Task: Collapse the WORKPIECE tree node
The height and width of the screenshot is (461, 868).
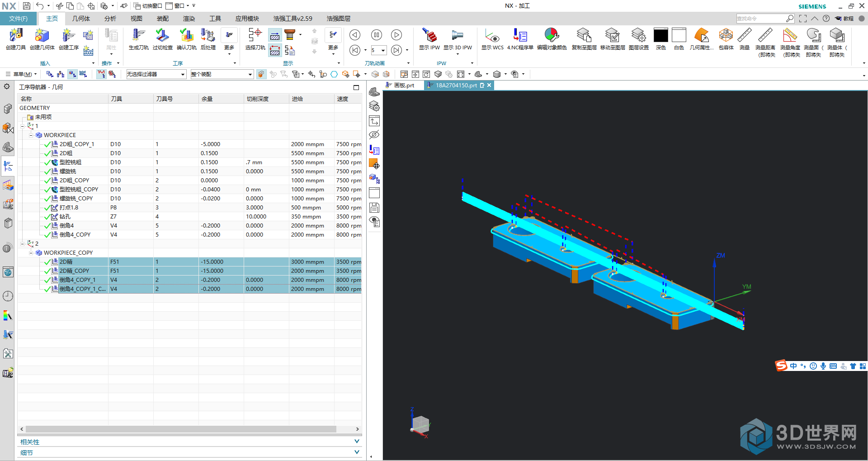Action: [31, 135]
